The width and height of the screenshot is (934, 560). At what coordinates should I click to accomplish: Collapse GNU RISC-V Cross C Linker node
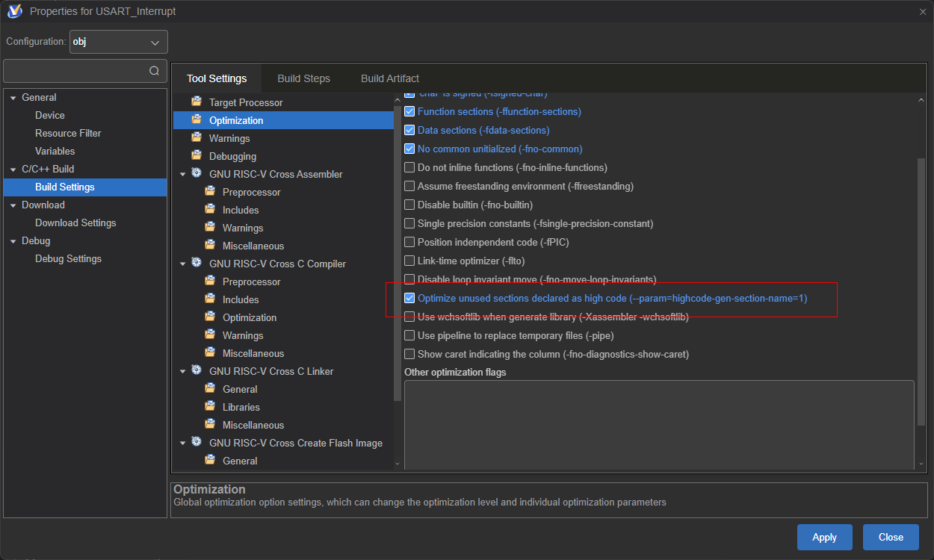182,371
